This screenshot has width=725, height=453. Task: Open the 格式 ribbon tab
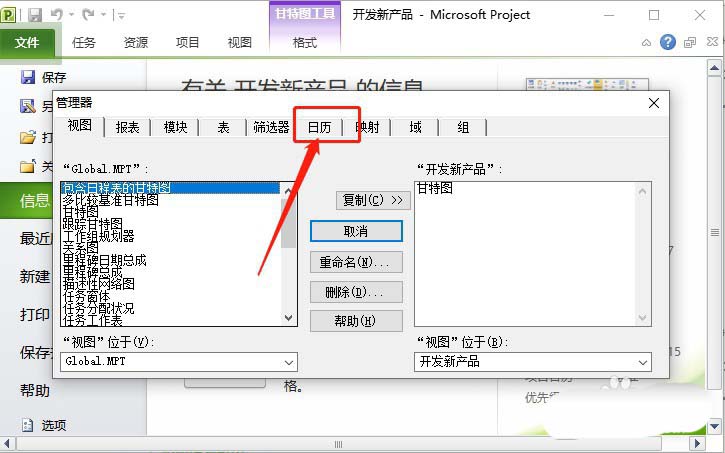click(x=305, y=43)
